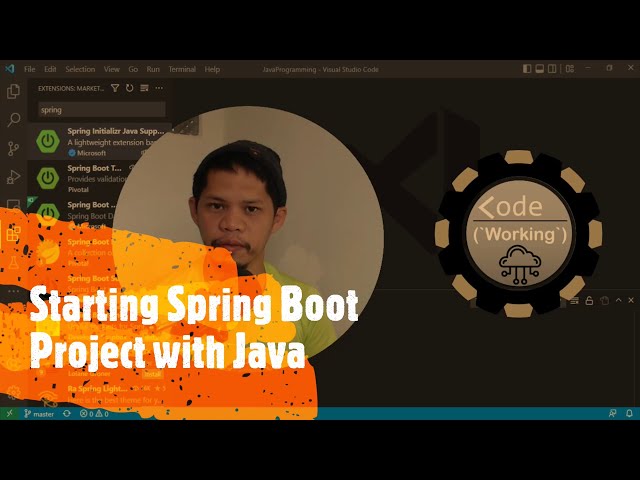Click the extensions search box containing spring
640x480 pixels.
coord(102,110)
